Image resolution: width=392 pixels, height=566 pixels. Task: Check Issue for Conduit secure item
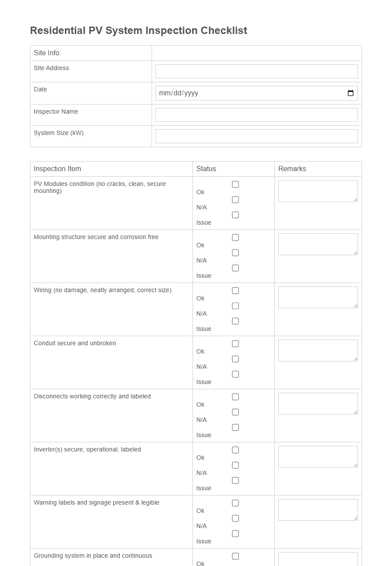pyautogui.click(x=235, y=374)
